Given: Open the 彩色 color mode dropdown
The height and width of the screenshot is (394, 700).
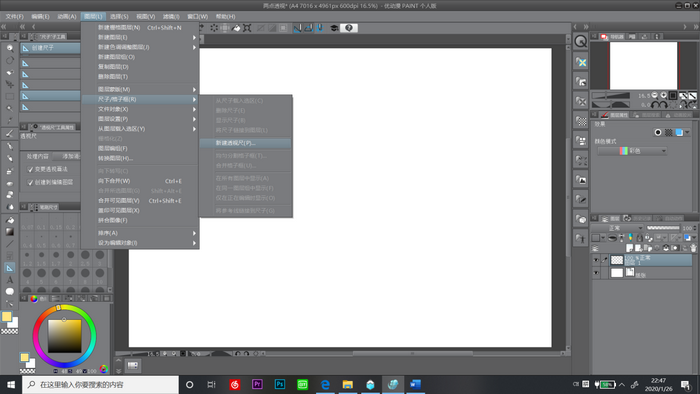Looking at the screenshot, I should pos(632,151).
